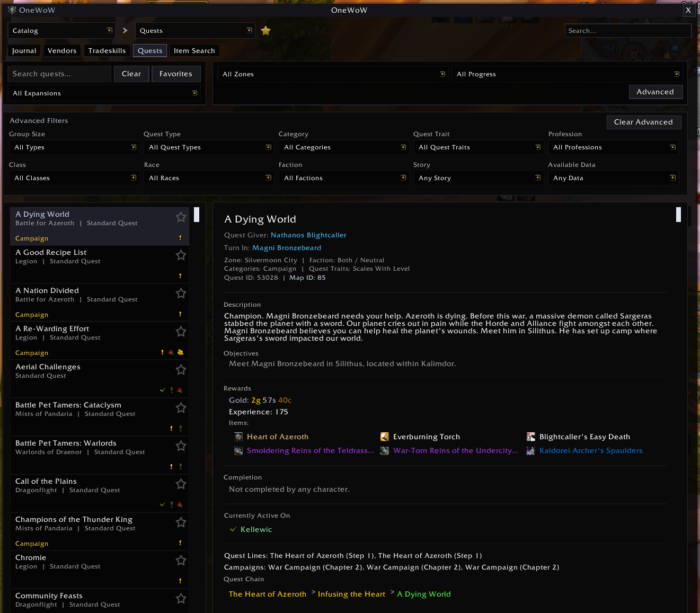Click the yellow icon on A Re-Warding Effort row
Image resolution: width=700 pixels, height=613 pixels.
[180, 352]
